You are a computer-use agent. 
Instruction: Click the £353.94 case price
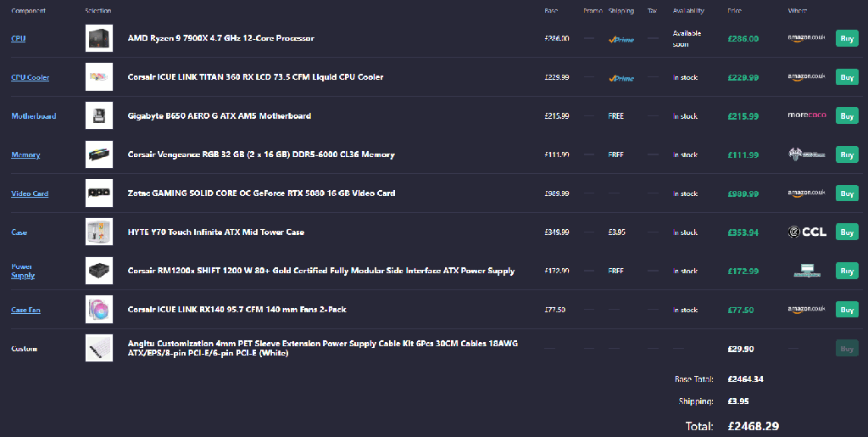pos(743,233)
